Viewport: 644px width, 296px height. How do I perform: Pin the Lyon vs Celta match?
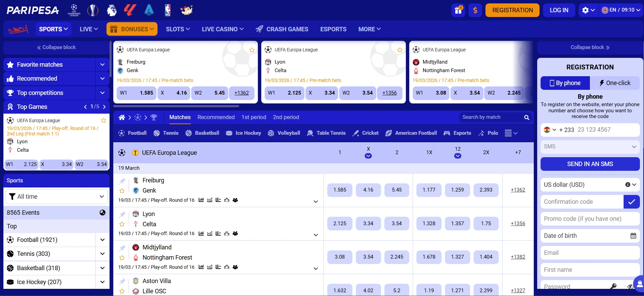click(122, 214)
